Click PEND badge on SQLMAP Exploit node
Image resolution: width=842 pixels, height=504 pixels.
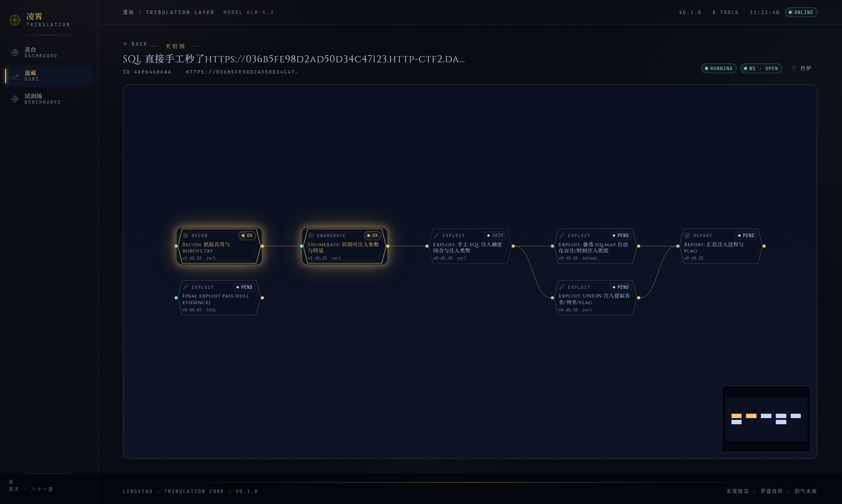621,235
